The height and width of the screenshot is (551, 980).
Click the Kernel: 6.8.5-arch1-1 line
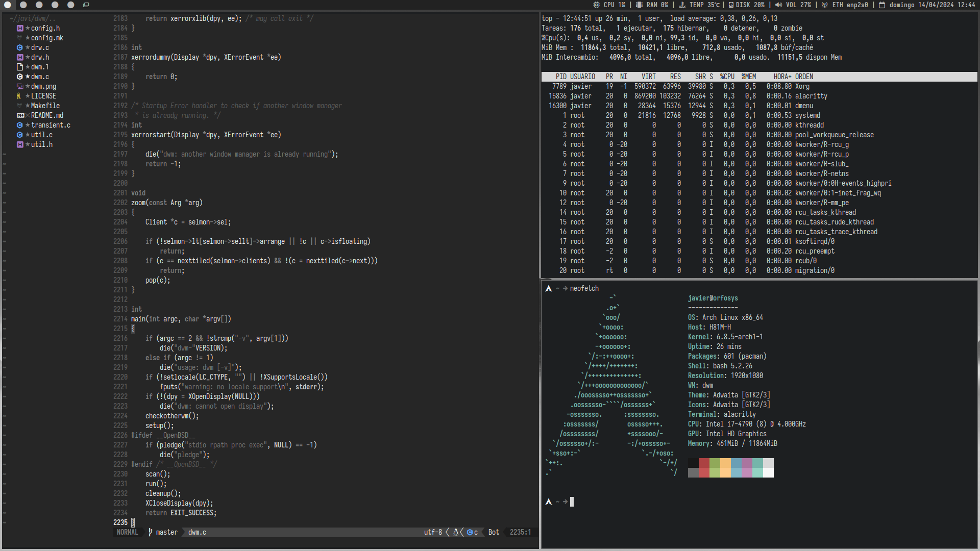tap(725, 337)
